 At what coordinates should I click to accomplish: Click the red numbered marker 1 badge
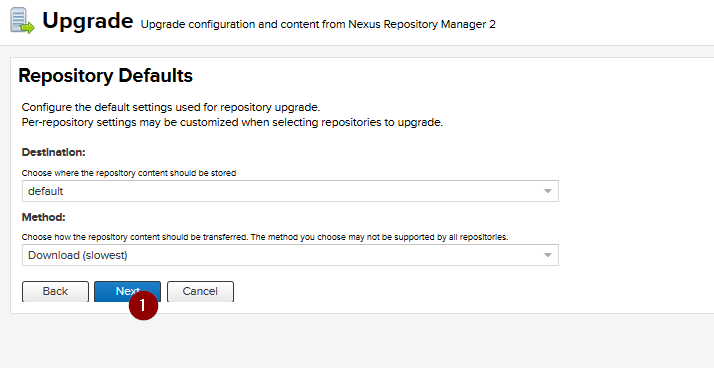143,305
